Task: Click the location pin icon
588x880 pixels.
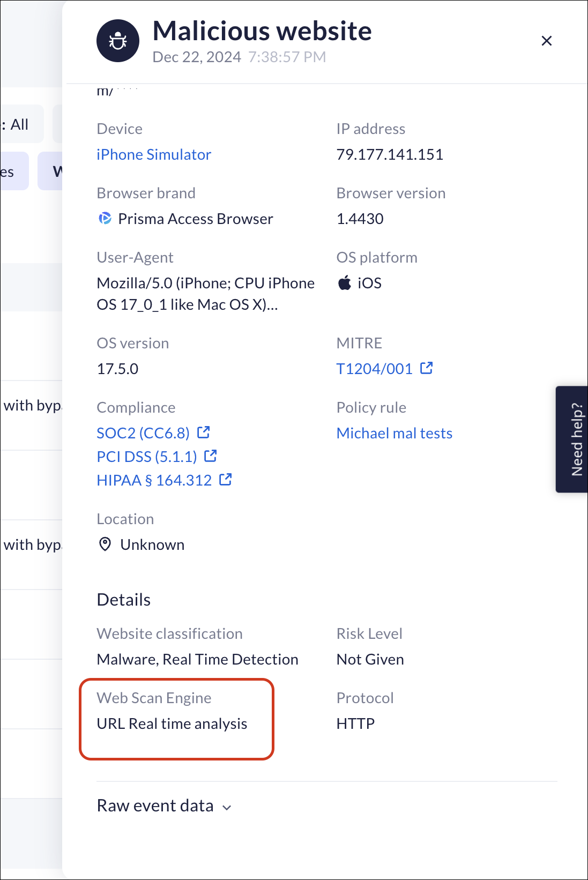Action: (x=105, y=545)
